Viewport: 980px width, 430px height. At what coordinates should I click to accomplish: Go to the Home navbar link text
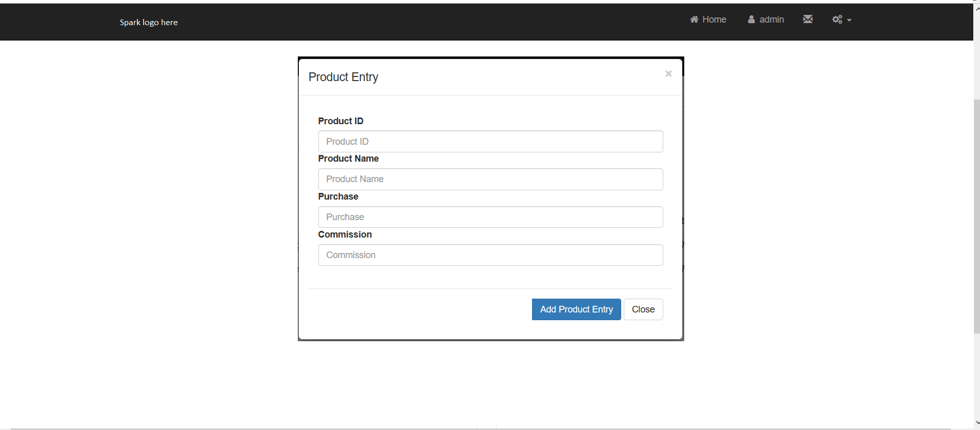pyautogui.click(x=714, y=19)
